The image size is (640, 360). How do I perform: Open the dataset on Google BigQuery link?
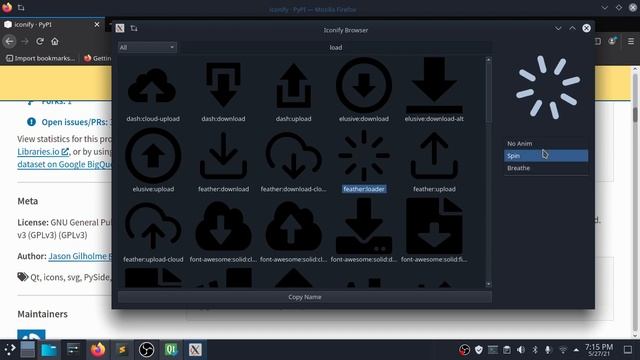[x=64, y=164]
